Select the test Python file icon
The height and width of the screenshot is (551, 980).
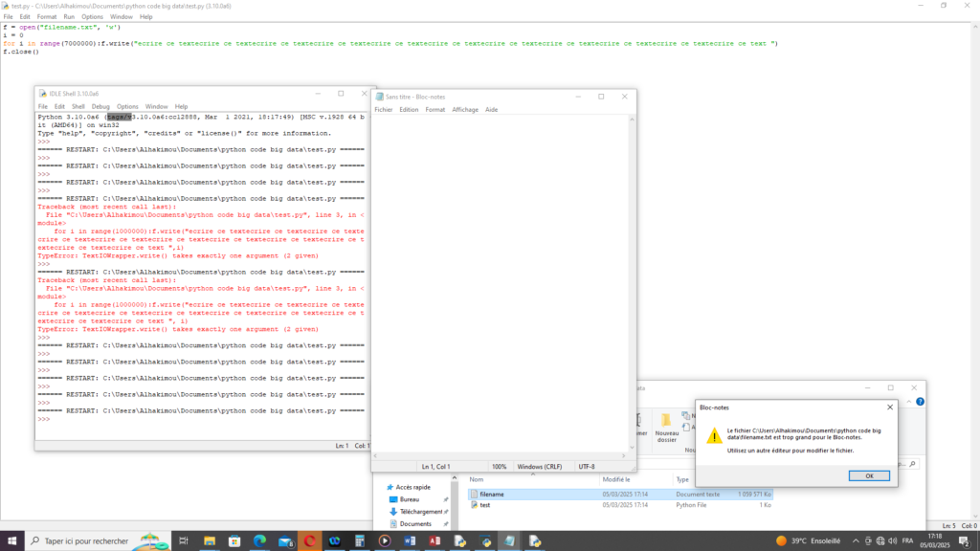[473, 505]
